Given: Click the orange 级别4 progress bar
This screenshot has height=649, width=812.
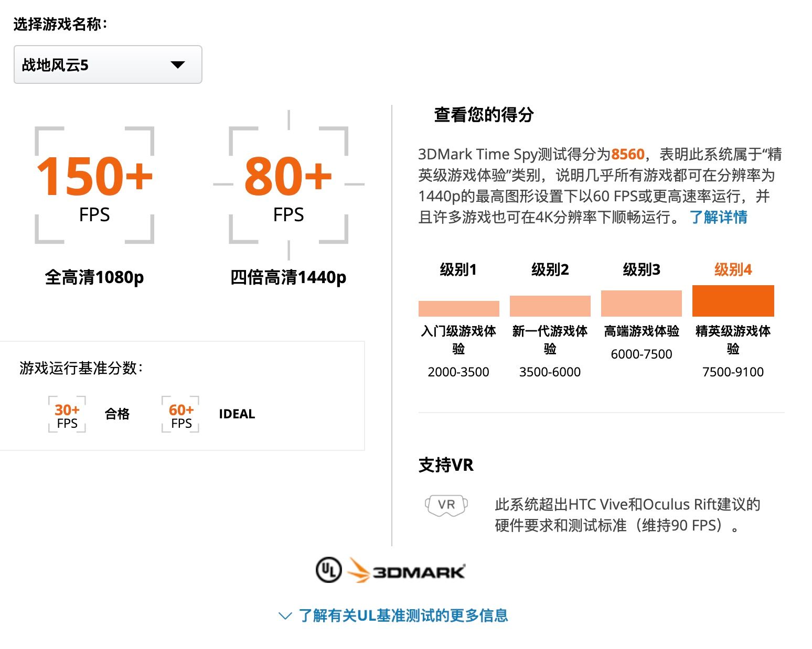Looking at the screenshot, I should 733,300.
